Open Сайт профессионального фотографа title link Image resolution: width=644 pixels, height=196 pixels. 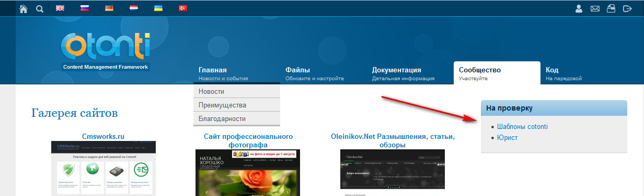coord(248,140)
